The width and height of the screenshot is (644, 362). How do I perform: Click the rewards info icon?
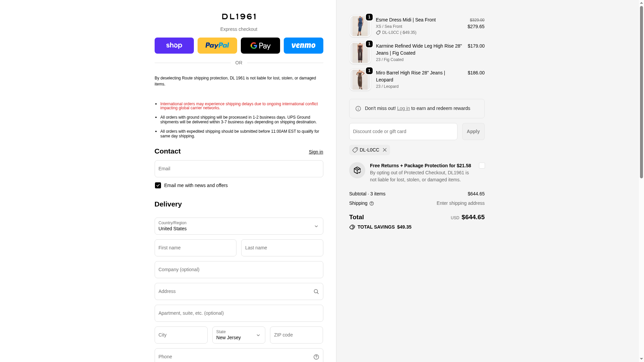point(358,109)
